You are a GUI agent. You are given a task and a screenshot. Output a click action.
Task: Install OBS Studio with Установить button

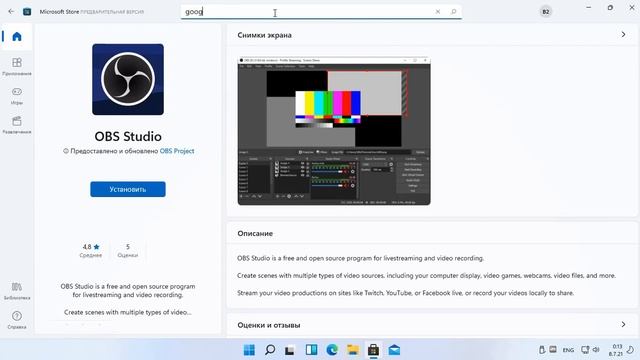point(128,189)
